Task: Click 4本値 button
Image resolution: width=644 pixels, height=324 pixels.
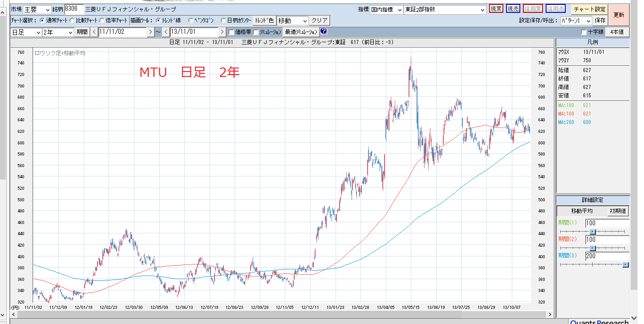Action: tap(617, 32)
